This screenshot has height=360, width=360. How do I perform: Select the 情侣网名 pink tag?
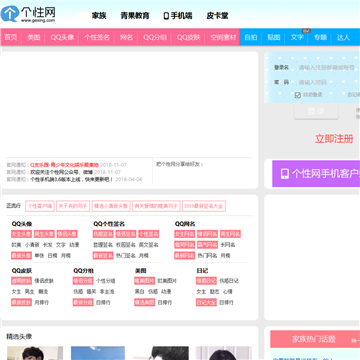[x=207, y=234]
